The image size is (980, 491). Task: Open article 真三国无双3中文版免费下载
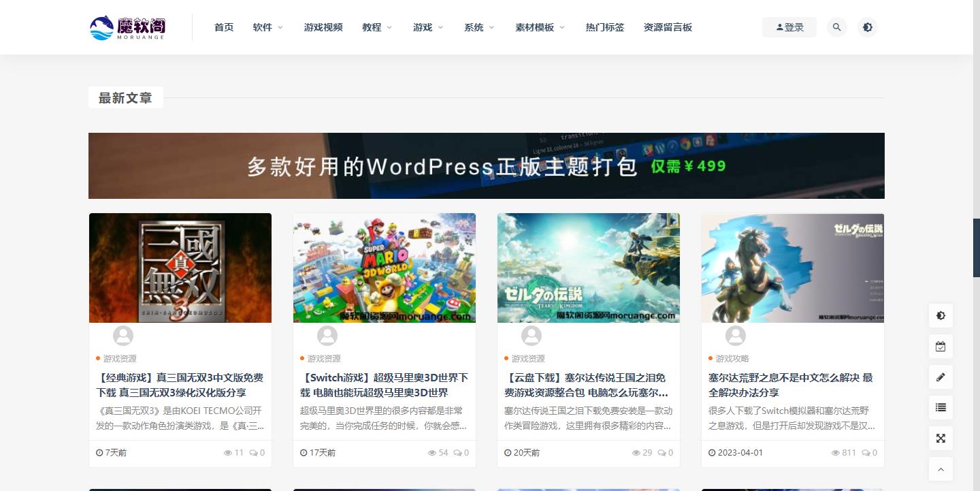click(x=180, y=385)
